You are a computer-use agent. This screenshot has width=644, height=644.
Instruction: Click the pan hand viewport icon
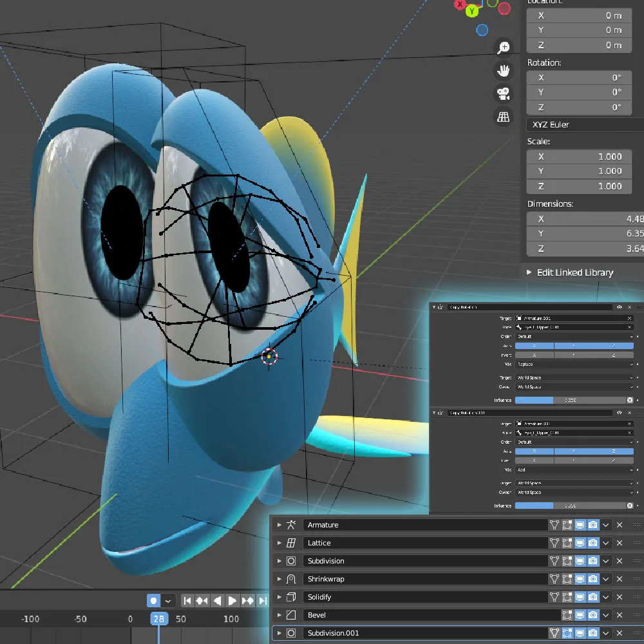(x=503, y=71)
